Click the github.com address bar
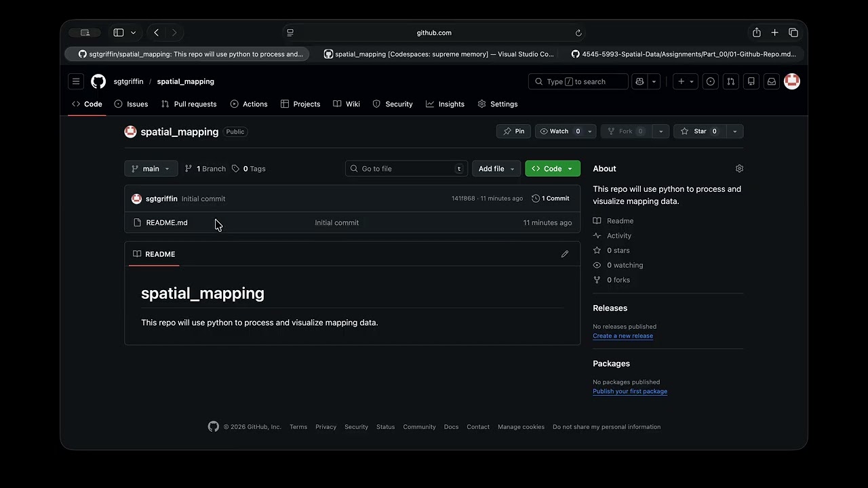 pos(434,33)
